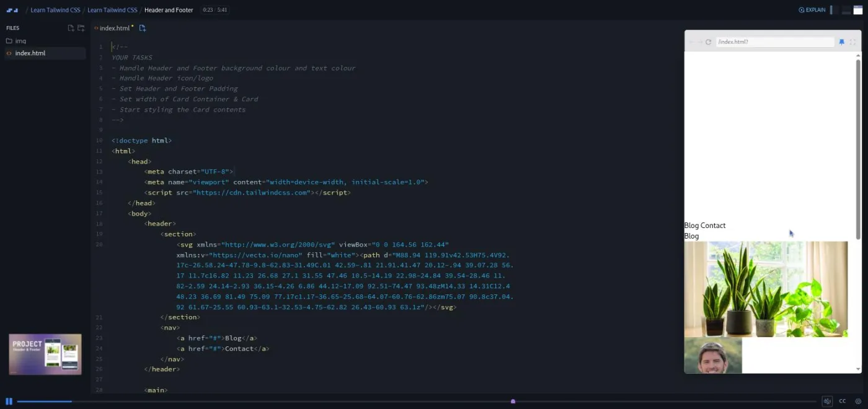Create a new file in Files panel

pos(71,28)
